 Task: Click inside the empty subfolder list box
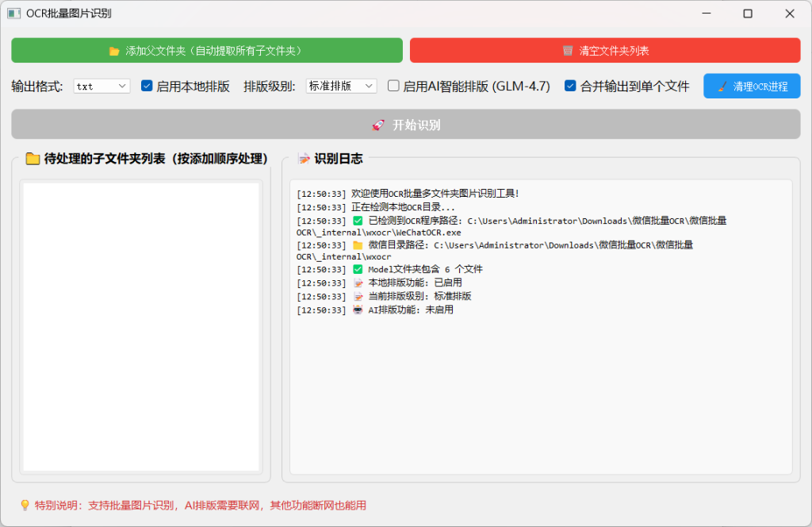141,325
